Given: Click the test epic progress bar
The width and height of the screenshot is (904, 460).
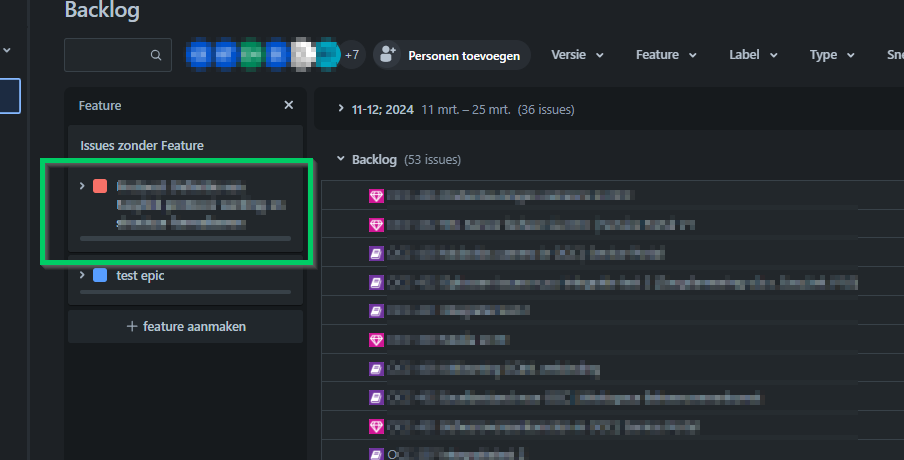Looking at the screenshot, I should (x=185, y=292).
